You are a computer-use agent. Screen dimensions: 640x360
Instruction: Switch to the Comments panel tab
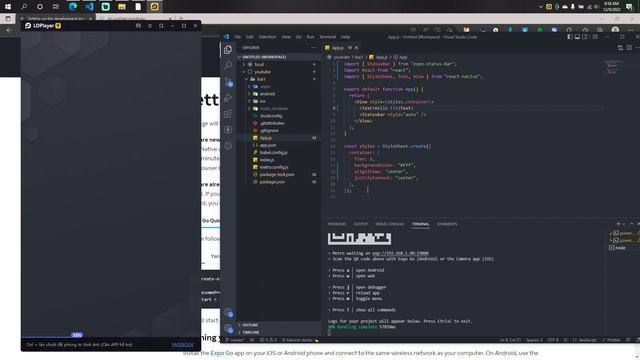tap(447, 224)
